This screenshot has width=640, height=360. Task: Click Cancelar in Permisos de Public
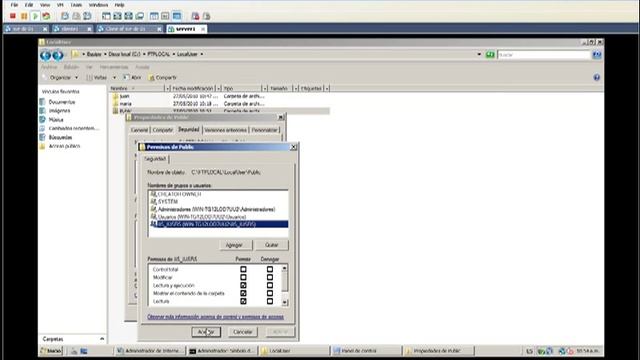click(242, 332)
